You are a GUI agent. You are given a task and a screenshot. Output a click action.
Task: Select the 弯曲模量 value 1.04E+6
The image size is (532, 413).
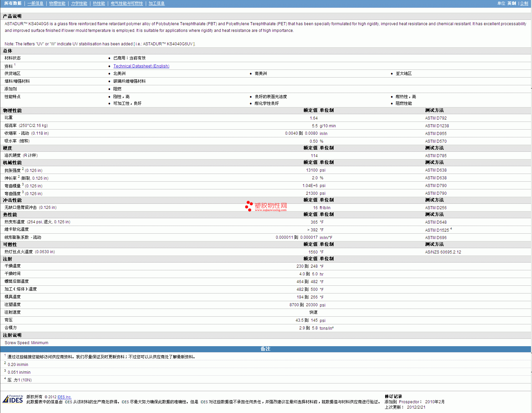point(310,186)
